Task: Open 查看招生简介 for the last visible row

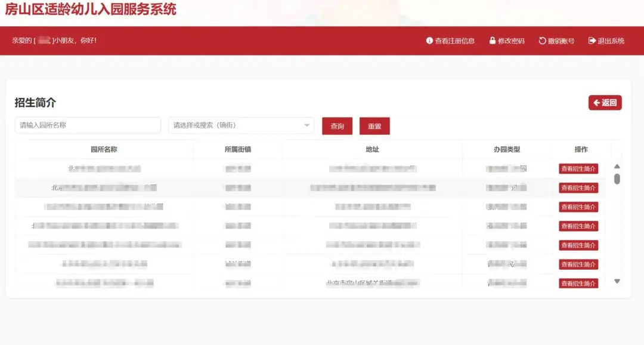Action: [x=578, y=284]
